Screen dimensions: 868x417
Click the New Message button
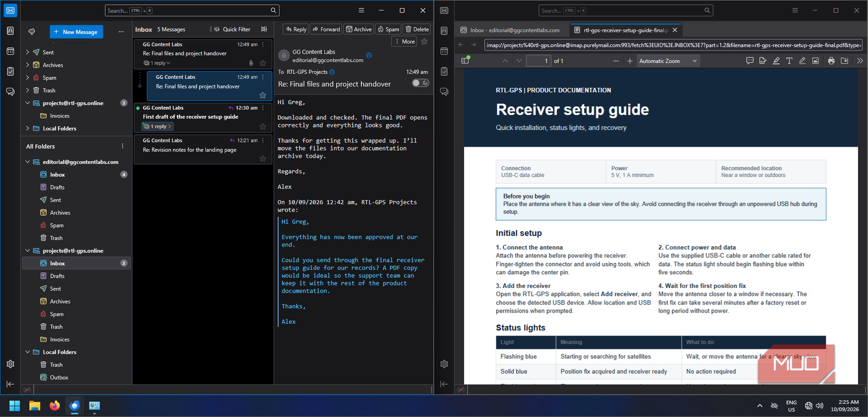pyautogui.click(x=76, y=32)
